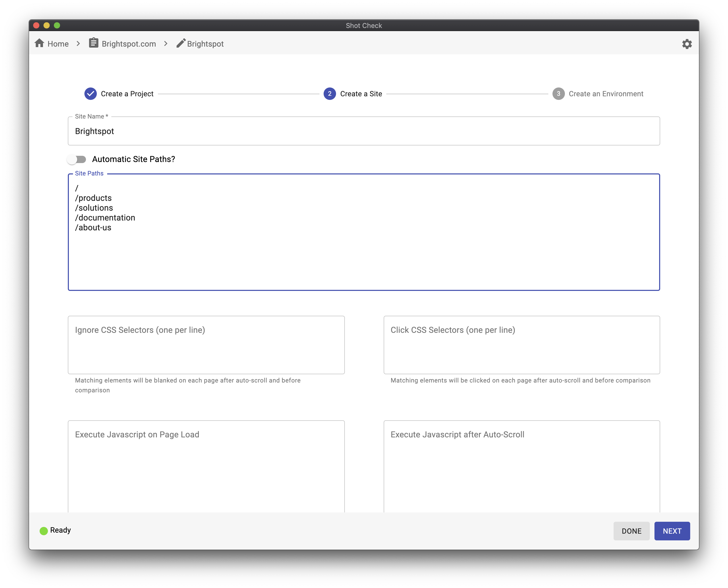Enable the Automatic Site Paths toggle

(77, 159)
